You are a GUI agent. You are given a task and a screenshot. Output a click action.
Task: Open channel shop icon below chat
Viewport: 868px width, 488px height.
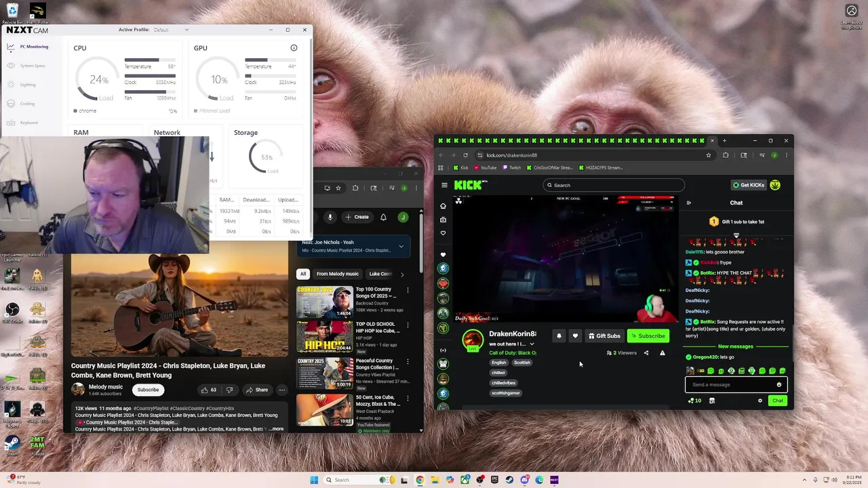coord(712,401)
